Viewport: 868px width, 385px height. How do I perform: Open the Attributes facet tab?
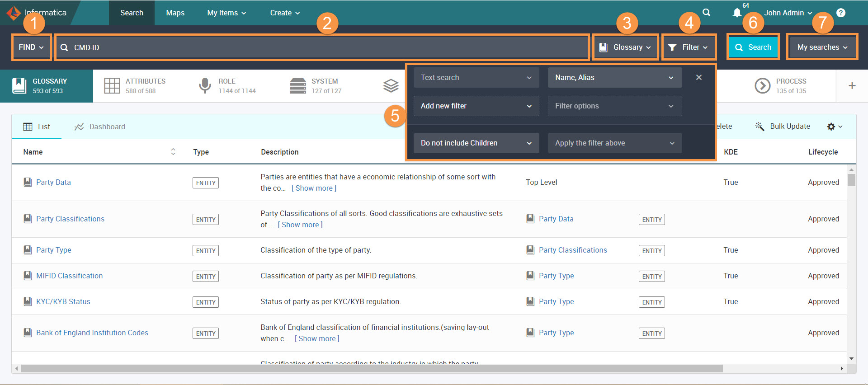click(x=135, y=86)
